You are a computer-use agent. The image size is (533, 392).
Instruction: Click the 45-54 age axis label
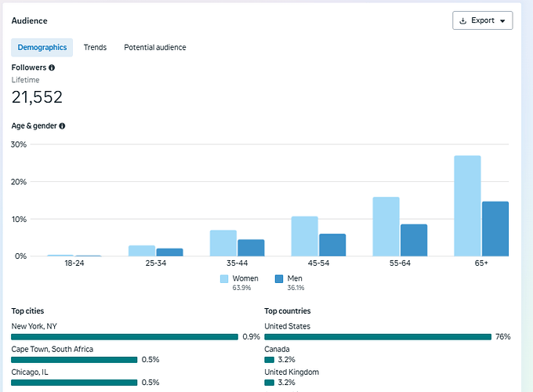[x=318, y=263]
